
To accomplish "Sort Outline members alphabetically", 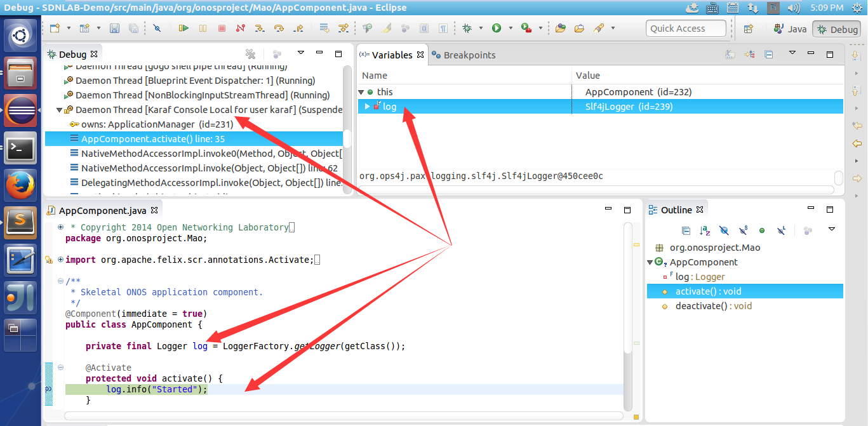I will (x=705, y=230).
